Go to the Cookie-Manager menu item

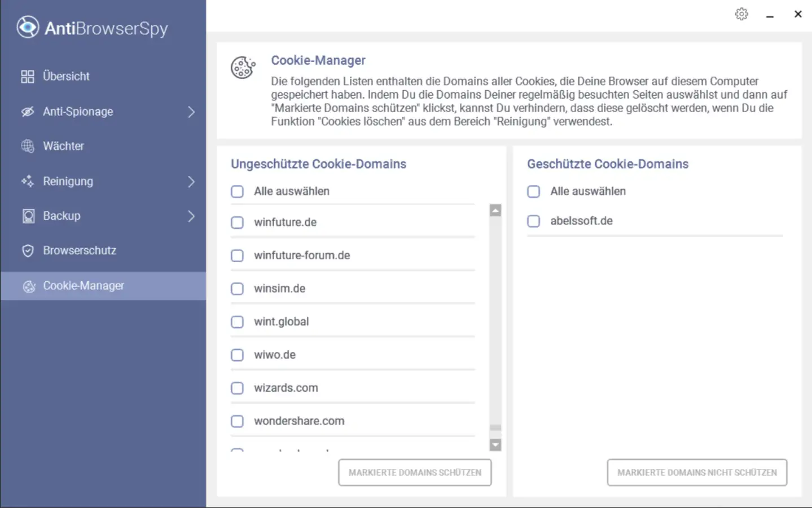click(x=84, y=286)
